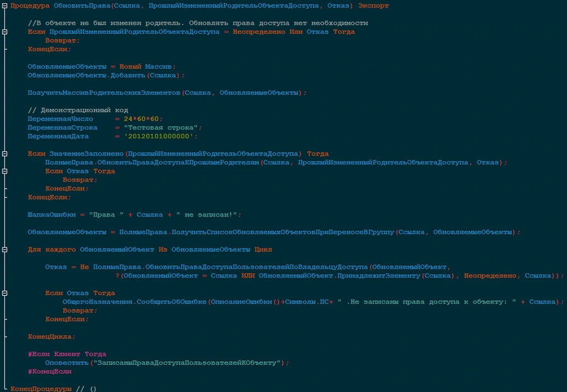Click the '20120101000000' date literal
Screen dimensions: 567x392
tap(161, 137)
